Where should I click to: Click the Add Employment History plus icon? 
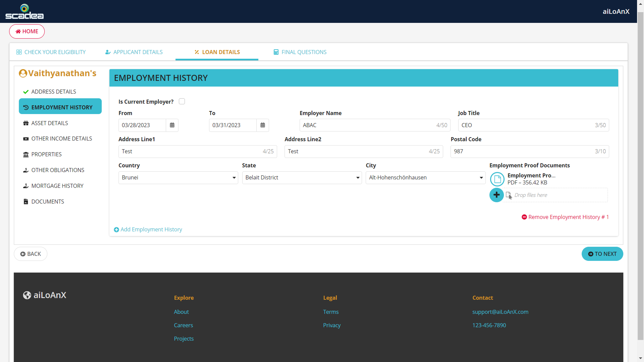[116, 230]
